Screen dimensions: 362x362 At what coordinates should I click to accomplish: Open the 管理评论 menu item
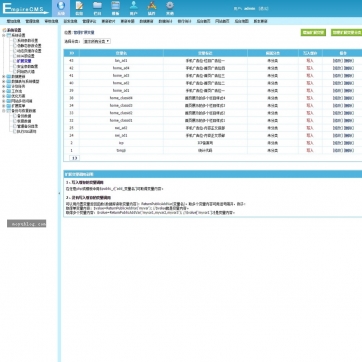(x=89, y=21)
